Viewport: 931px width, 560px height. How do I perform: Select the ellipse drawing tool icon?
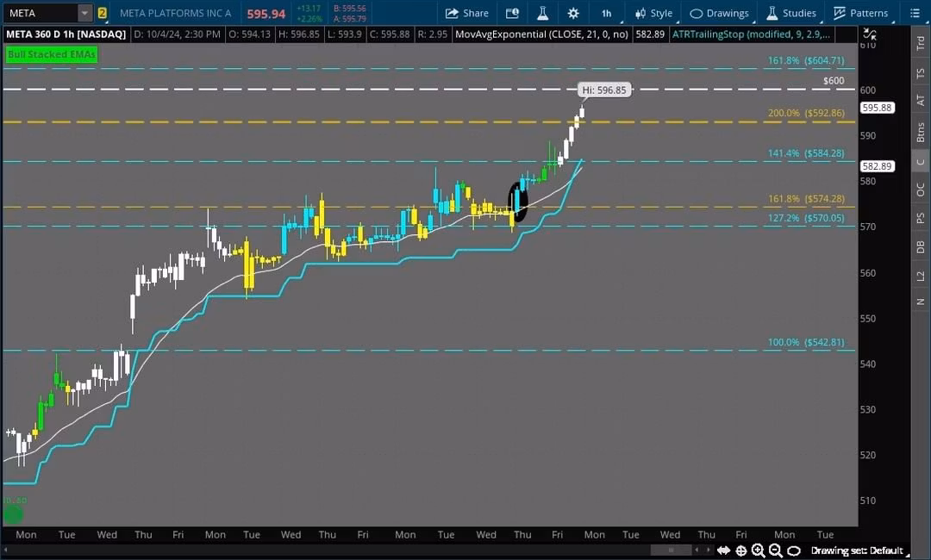point(794,551)
